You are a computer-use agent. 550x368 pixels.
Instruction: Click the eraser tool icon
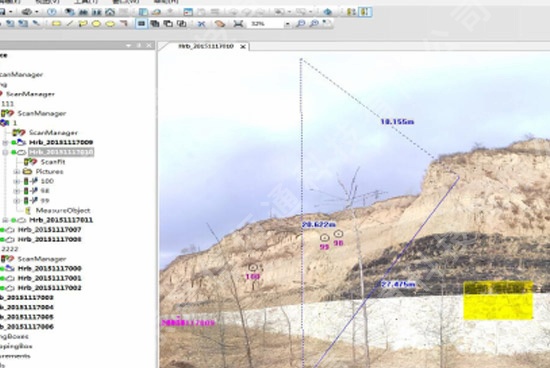click(220, 24)
